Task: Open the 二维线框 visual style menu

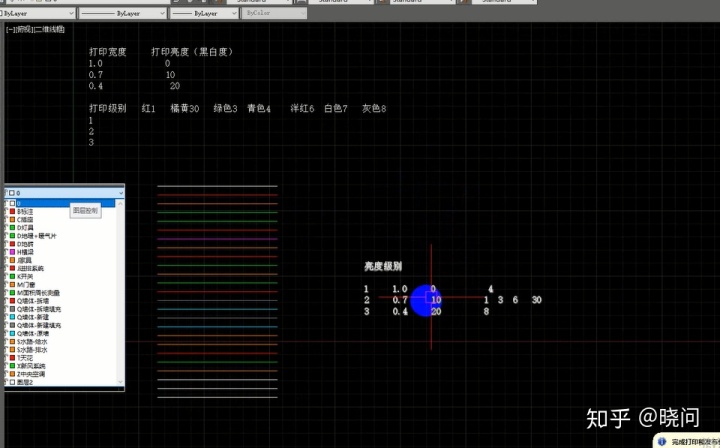Action: [49, 29]
